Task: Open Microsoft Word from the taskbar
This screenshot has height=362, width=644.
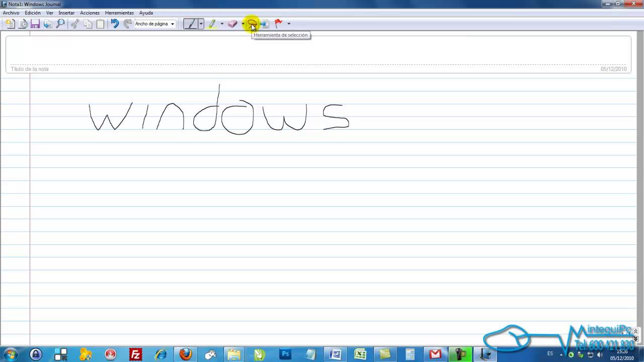Action: coord(335,354)
